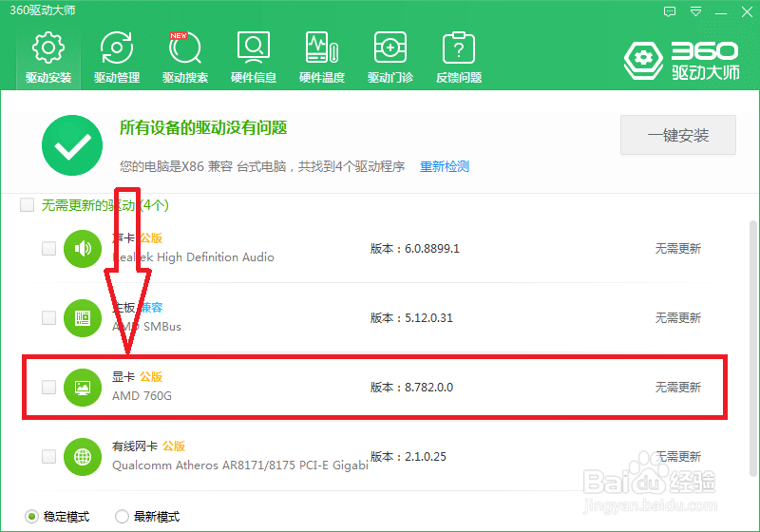Click the 重新检测 link

pos(445,166)
